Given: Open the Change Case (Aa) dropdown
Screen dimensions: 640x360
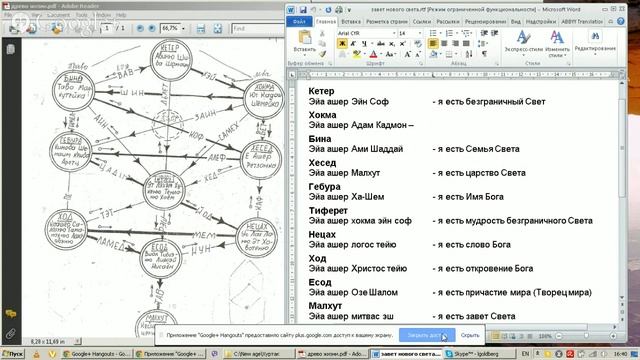Looking at the screenshot, I should [391, 54].
